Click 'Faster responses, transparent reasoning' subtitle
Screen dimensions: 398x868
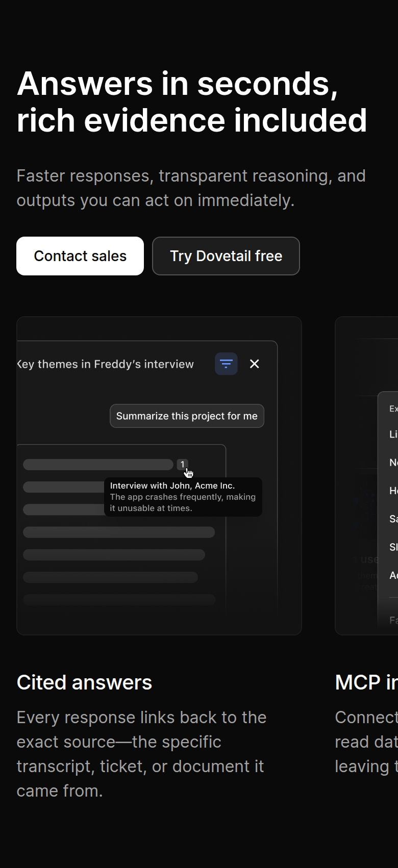coord(191,188)
